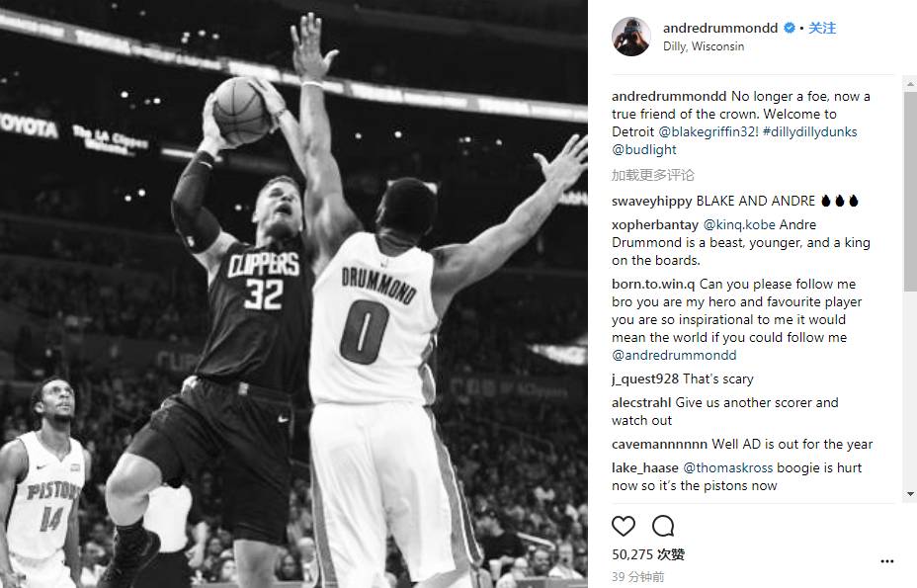Open the #dillydillydunks hashtag

coord(810,131)
